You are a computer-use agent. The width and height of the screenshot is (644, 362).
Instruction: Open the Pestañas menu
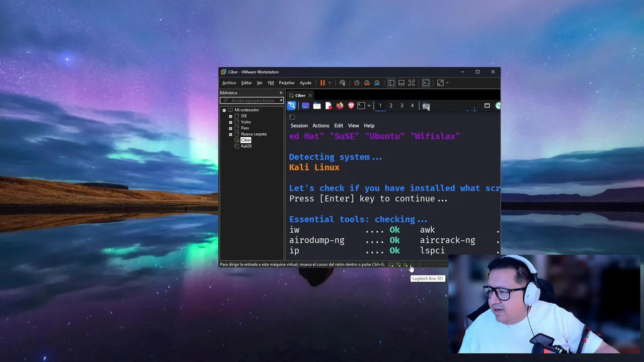[287, 83]
